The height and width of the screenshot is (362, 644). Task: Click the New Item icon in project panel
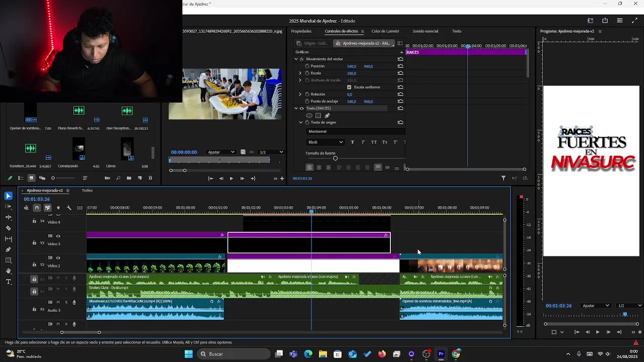140,178
